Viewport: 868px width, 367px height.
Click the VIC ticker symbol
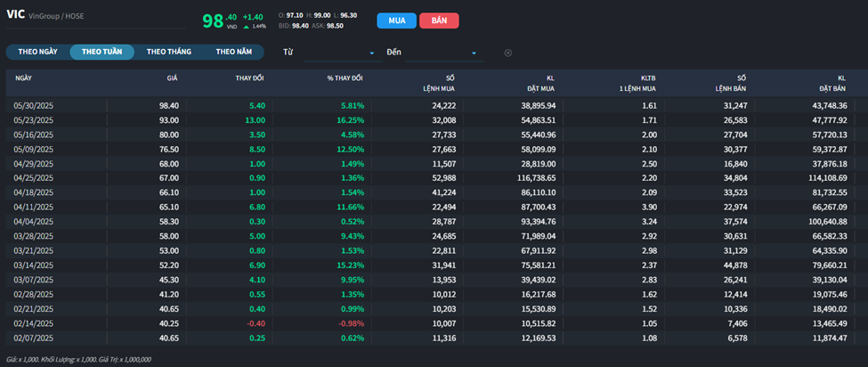coord(15,14)
